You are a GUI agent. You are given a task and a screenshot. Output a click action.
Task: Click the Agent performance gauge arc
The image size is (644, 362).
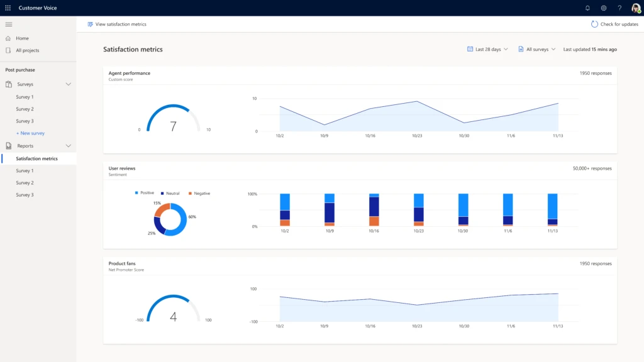click(173, 104)
